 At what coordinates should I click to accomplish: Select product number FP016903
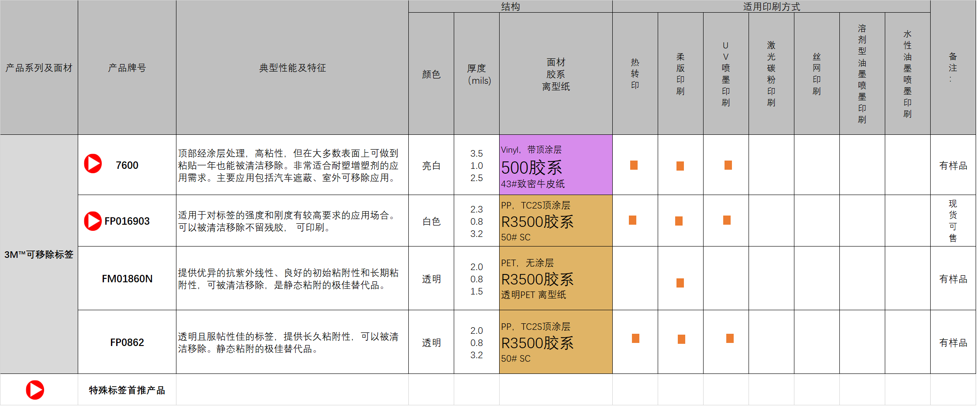point(127,221)
